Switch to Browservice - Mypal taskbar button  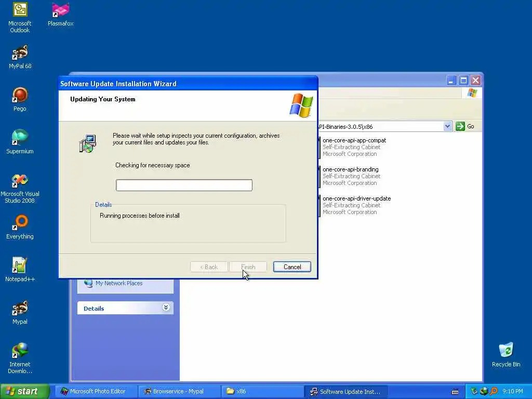pyautogui.click(x=179, y=392)
